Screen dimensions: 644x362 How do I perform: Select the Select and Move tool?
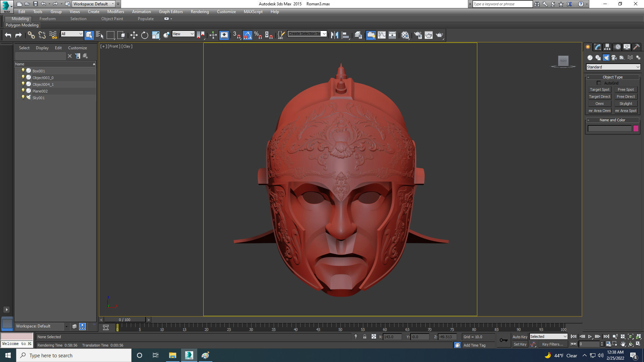(134, 35)
